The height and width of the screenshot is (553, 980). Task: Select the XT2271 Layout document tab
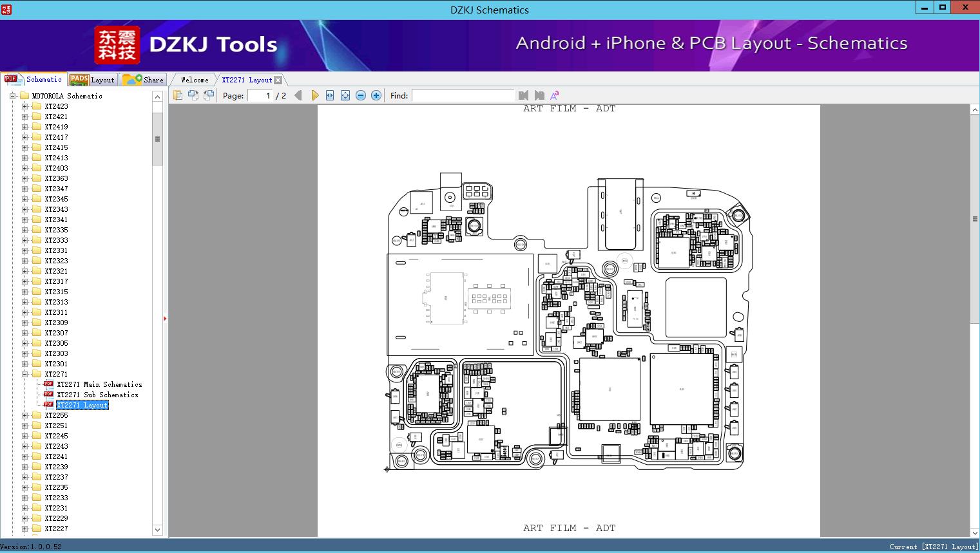pos(247,80)
